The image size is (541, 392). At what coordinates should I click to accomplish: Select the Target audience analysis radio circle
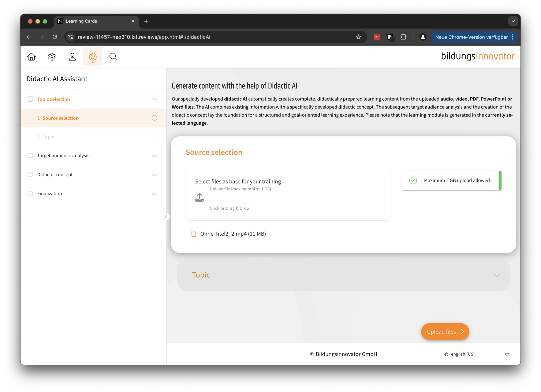tap(30, 155)
